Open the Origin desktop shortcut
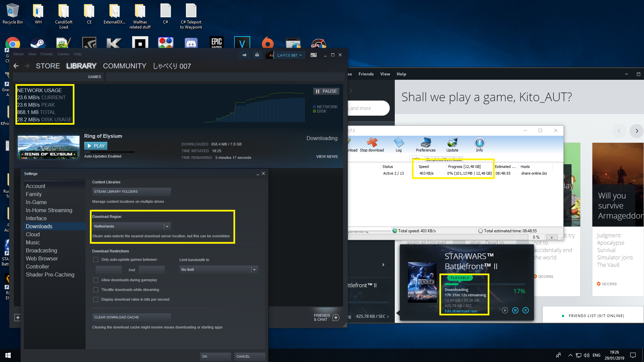The image size is (644, 362). pos(268,44)
